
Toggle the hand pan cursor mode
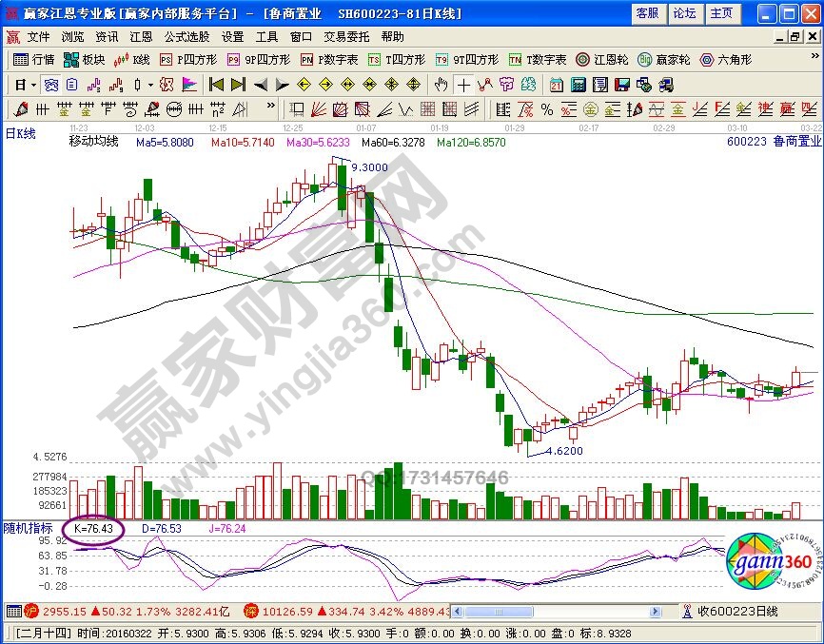(x=441, y=85)
